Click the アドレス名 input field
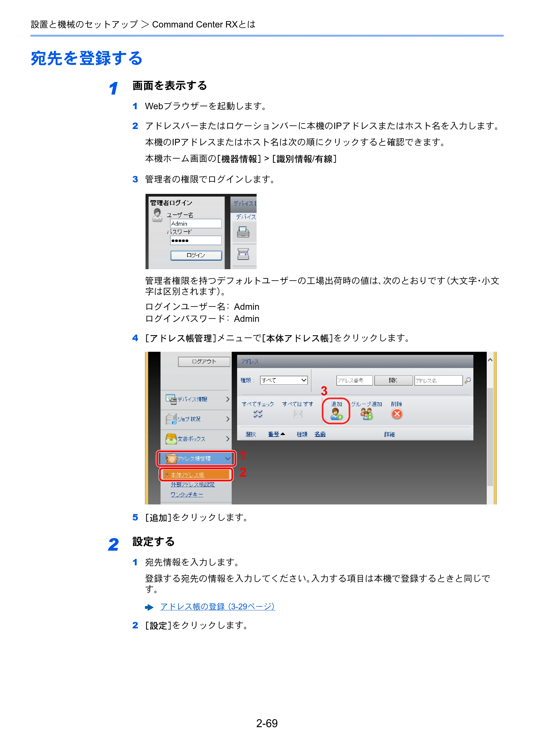 click(438, 381)
